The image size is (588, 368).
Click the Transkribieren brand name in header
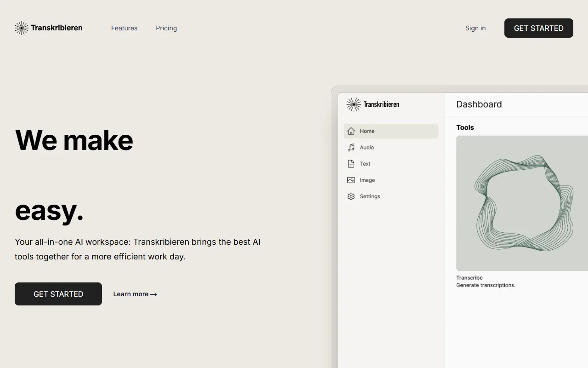coord(57,28)
